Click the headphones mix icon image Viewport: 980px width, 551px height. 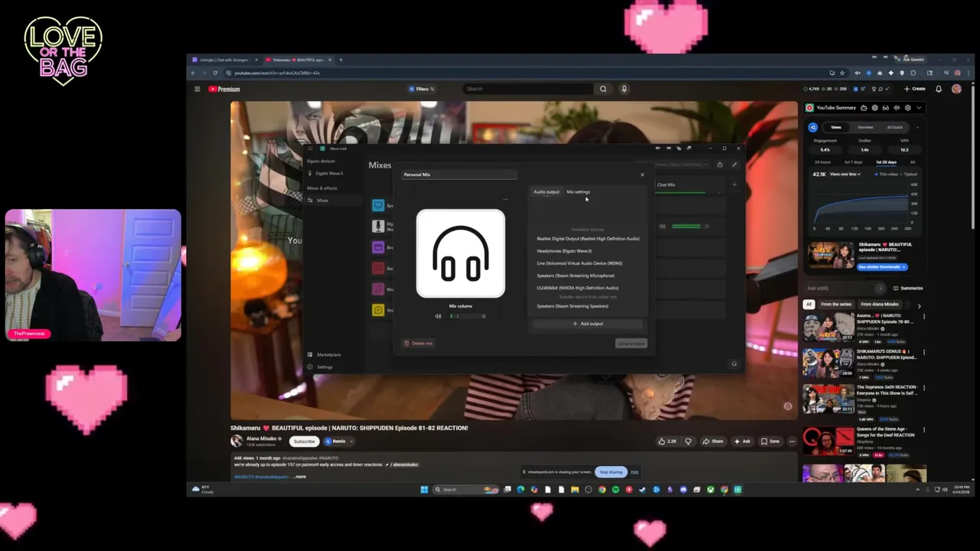[461, 253]
